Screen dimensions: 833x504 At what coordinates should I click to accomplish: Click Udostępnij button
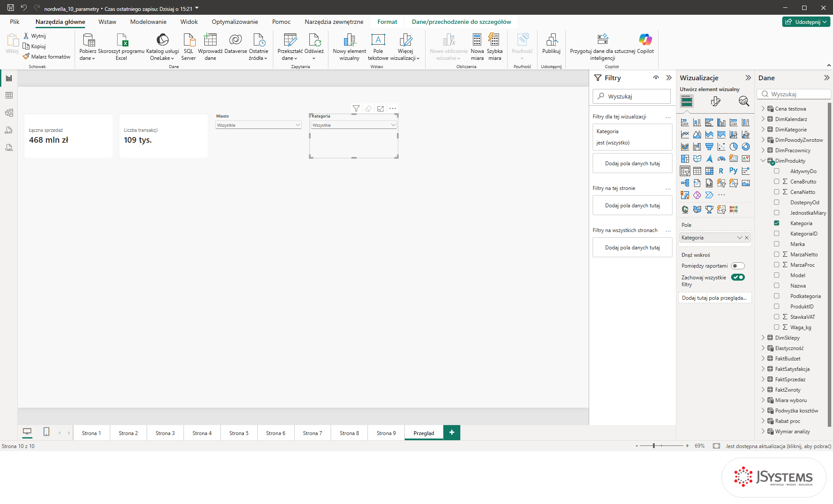point(806,22)
